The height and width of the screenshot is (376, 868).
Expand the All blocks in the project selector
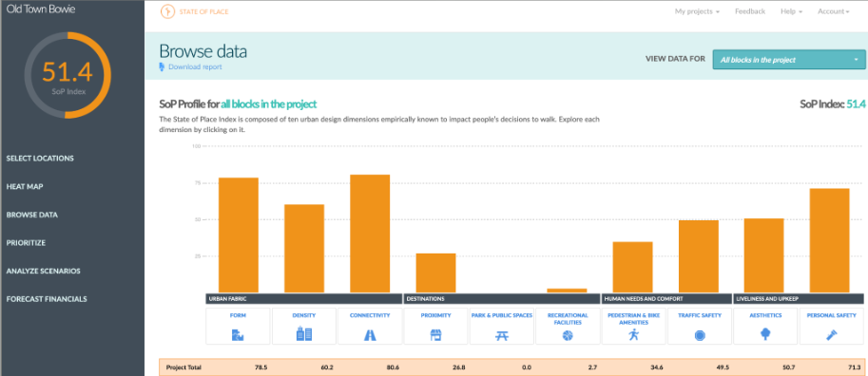789,60
